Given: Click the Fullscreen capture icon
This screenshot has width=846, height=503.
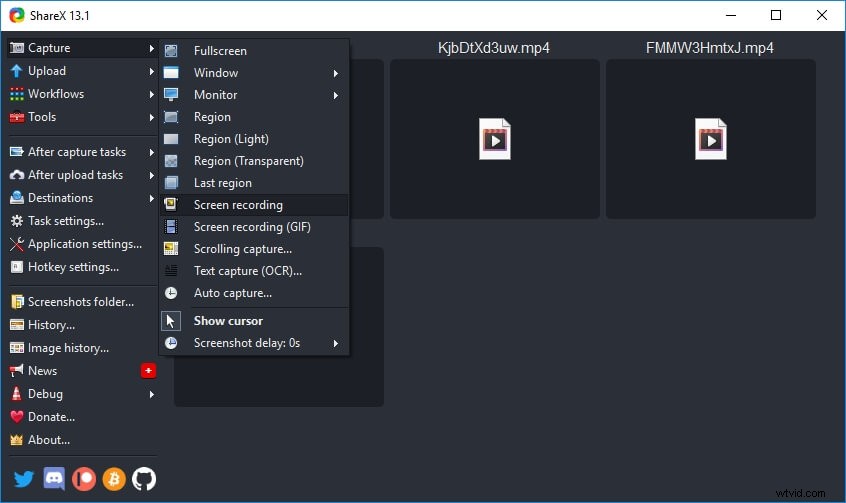Looking at the screenshot, I should pos(171,51).
